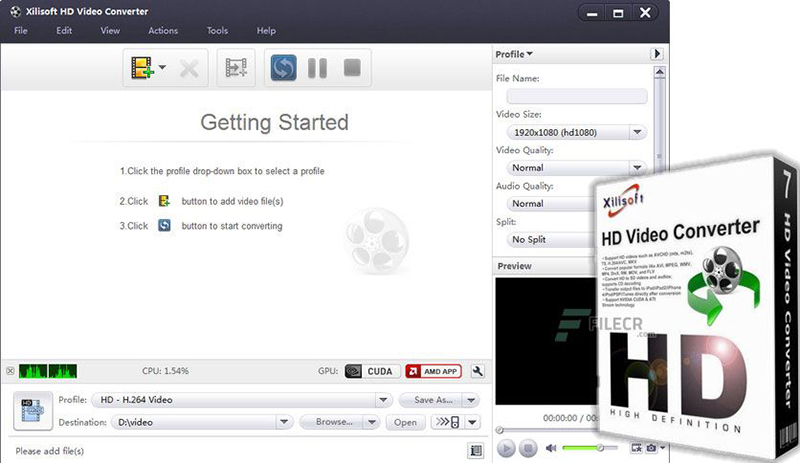Click the green CPU usage graph
This screenshot has height=463, width=800.
[x=48, y=371]
